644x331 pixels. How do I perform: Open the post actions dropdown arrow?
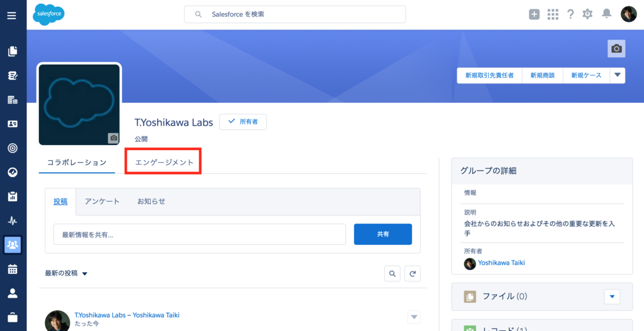pos(414,317)
